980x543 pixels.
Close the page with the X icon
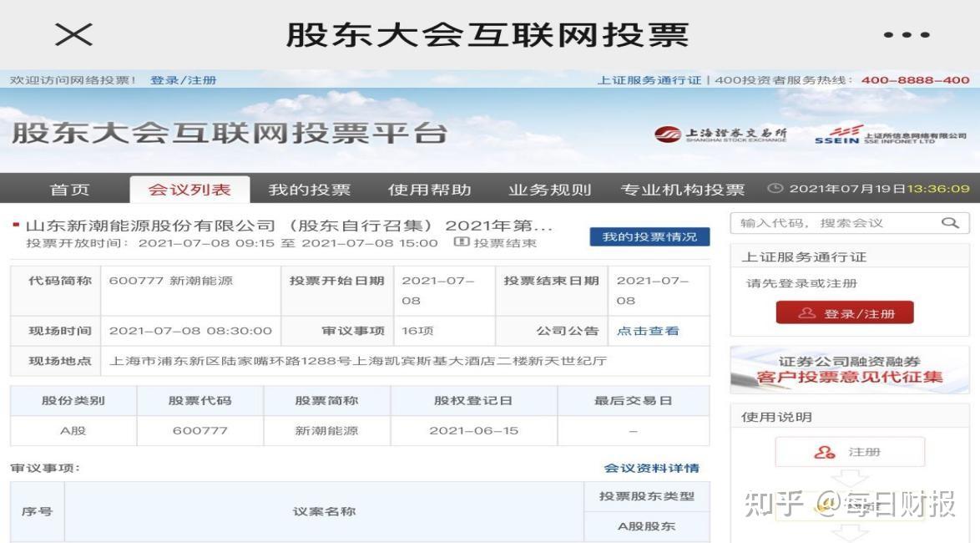coord(73,34)
